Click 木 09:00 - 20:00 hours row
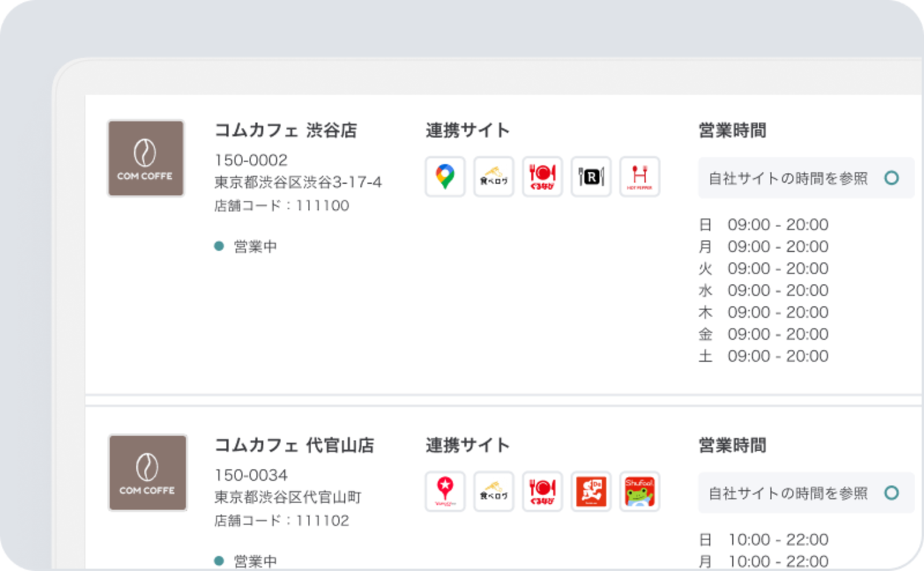This screenshot has width=924, height=571. point(763,312)
